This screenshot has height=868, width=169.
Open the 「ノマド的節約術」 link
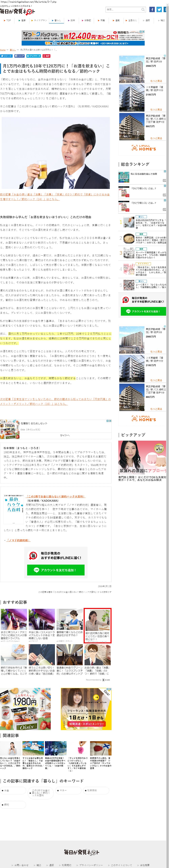[x=18, y=540]
